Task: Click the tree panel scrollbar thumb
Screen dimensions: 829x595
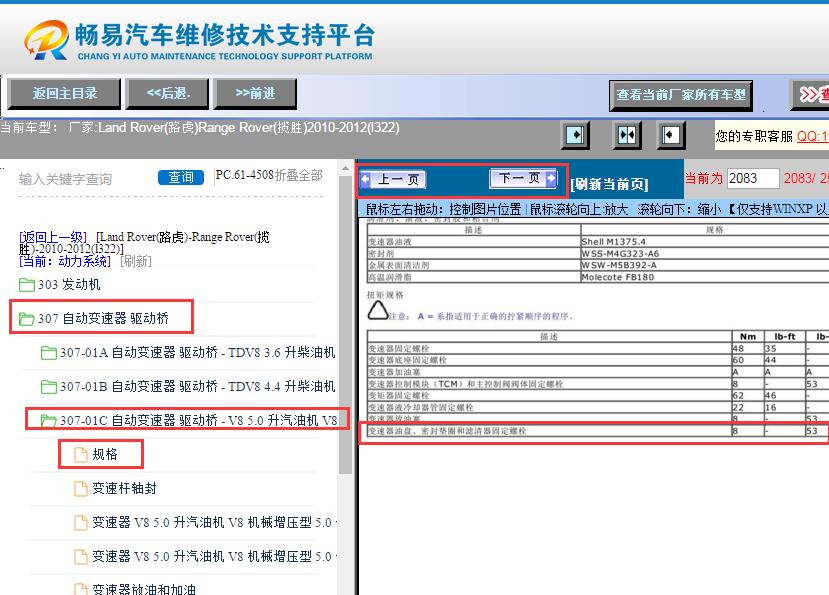Action: pyautogui.click(x=345, y=325)
